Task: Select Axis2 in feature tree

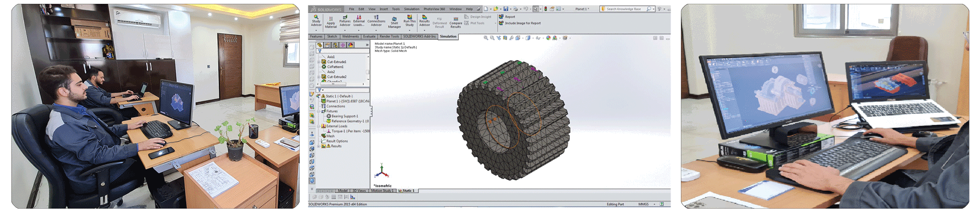Action: point(331,71)
